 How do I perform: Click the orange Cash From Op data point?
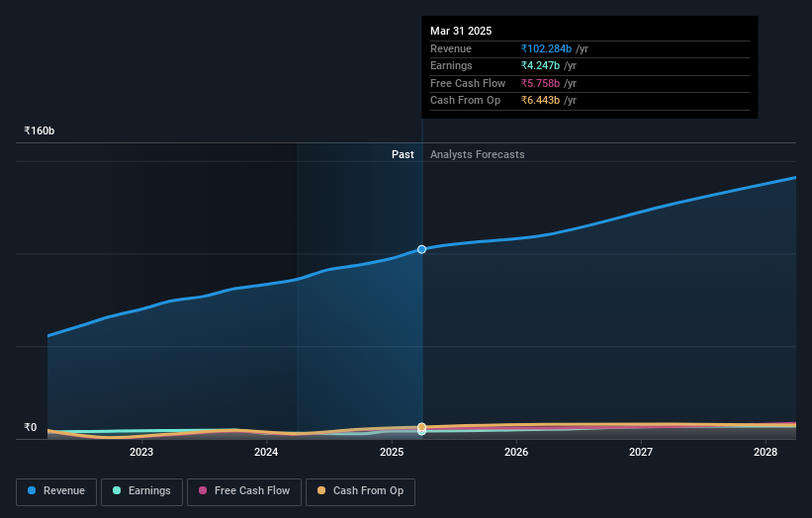[421, 427]
